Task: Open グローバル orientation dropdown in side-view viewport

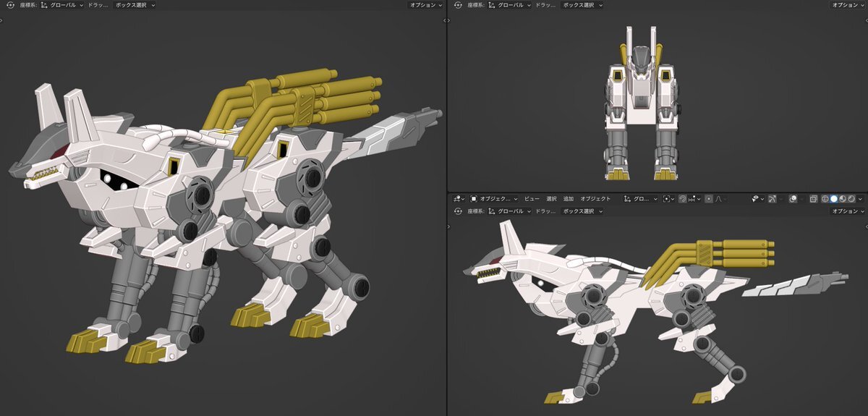Action: (x=509, y=211)
